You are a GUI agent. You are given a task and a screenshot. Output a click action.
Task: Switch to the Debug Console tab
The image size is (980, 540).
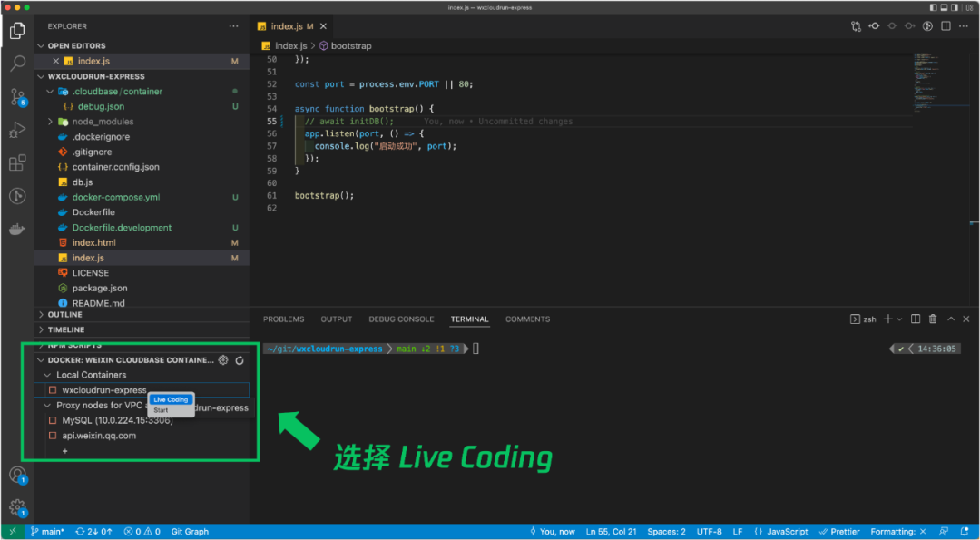coord(401,319)
